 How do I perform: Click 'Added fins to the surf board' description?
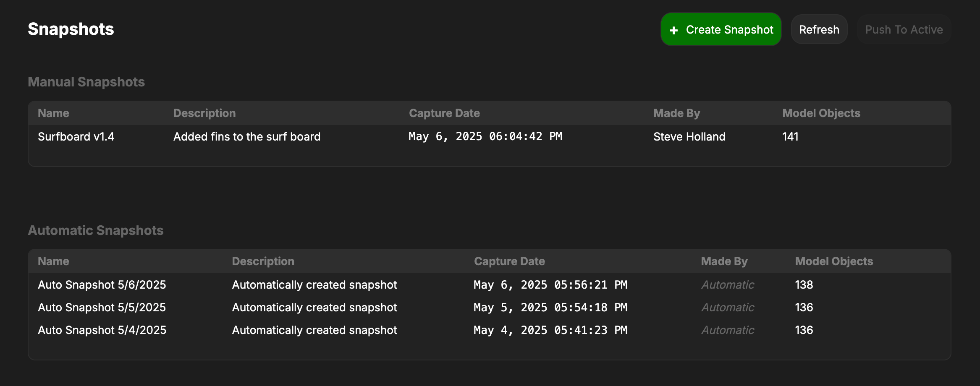point(247,136)
